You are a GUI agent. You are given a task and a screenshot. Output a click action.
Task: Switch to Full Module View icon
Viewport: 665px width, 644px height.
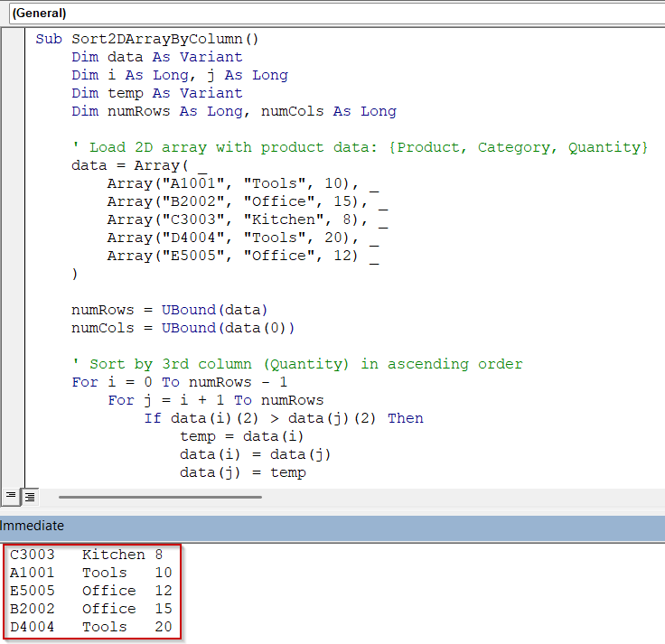29,496
